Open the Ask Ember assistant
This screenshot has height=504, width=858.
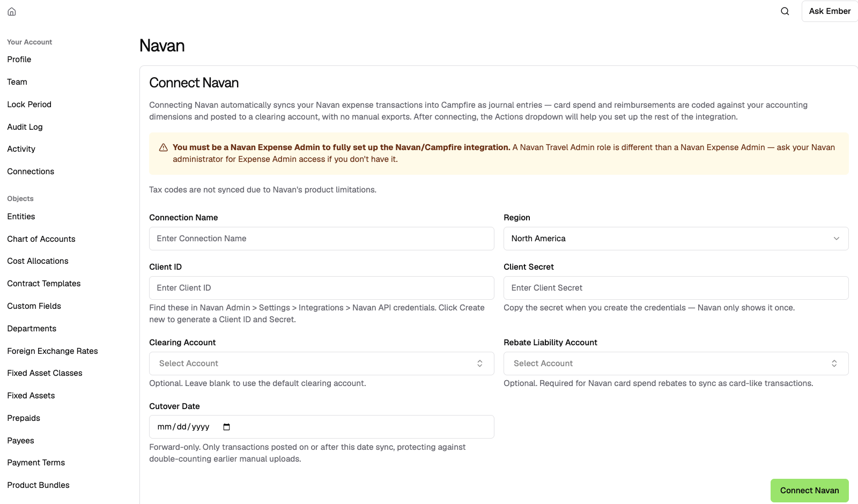pyautogui.click(x=830, y=11)
